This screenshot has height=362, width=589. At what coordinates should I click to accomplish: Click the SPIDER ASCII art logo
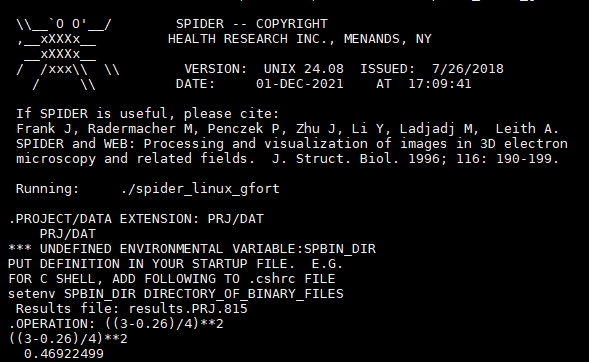(68, 54)
